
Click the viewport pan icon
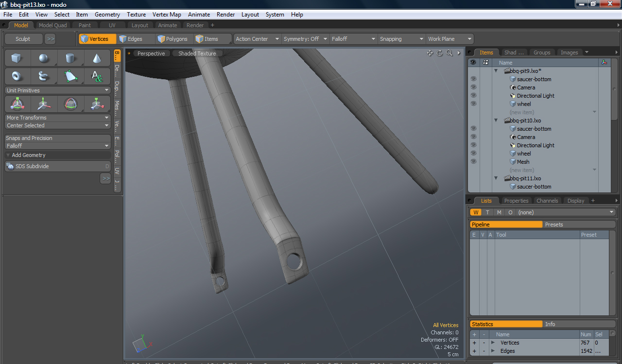(430, 53)
